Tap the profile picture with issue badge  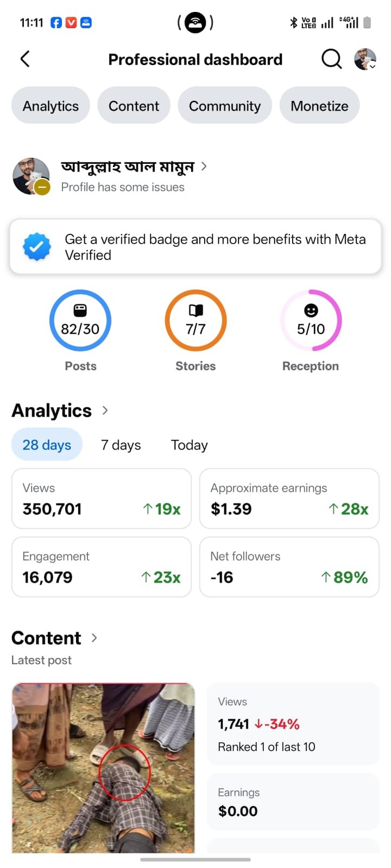31,176
